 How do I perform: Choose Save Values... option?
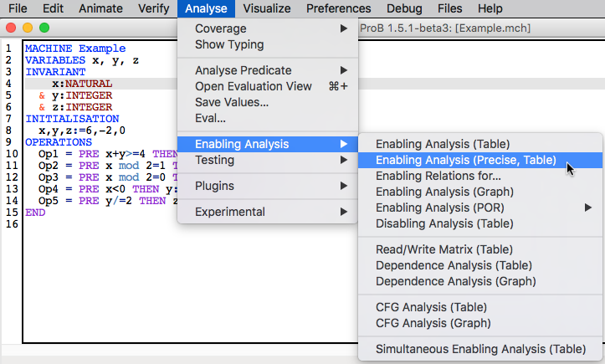pyautogui.click(x=232, y=102)
